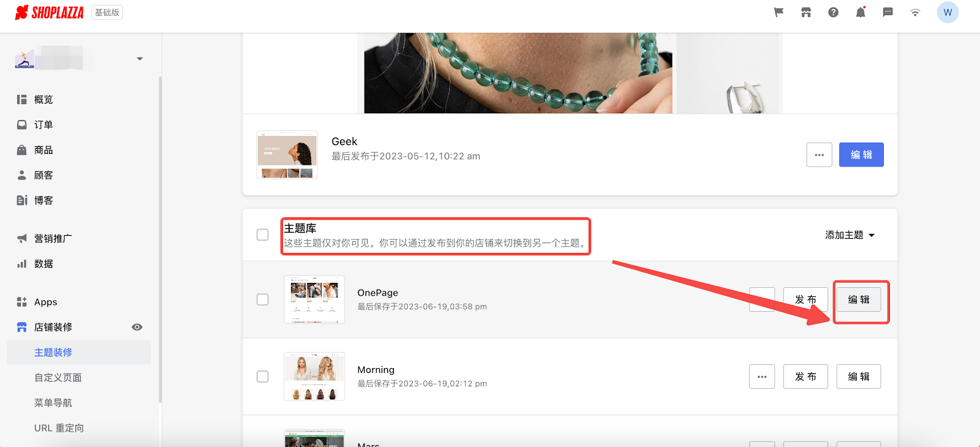980x447 pixels.
Task: Click 发布 for the OnePage theme
Action: pos(805,299)
